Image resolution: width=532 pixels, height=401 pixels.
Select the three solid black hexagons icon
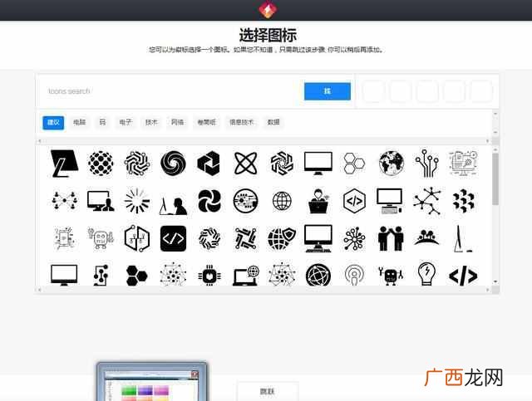(136, 276)
